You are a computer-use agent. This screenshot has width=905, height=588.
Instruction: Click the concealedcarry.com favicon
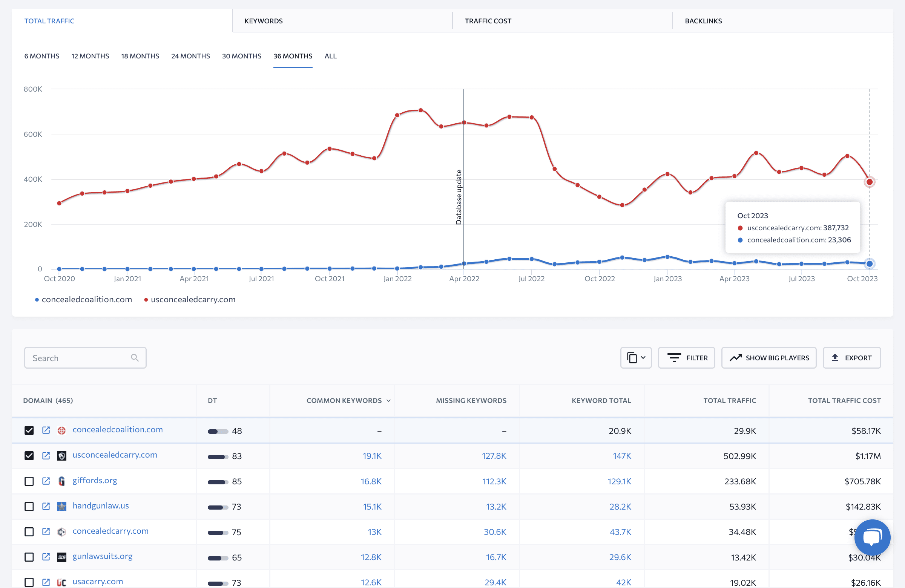pyautogui.click(x=61, y=531)
